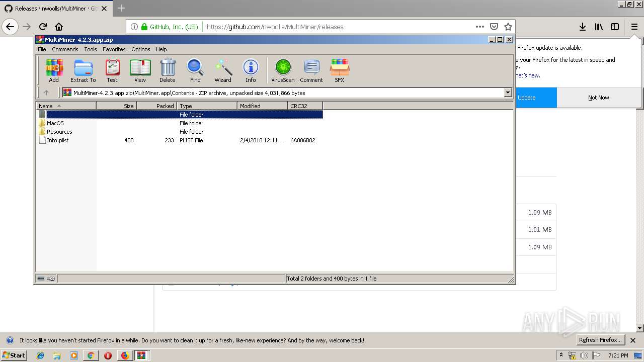
Task: Sort by the Size column header
Action: [116, 106]
